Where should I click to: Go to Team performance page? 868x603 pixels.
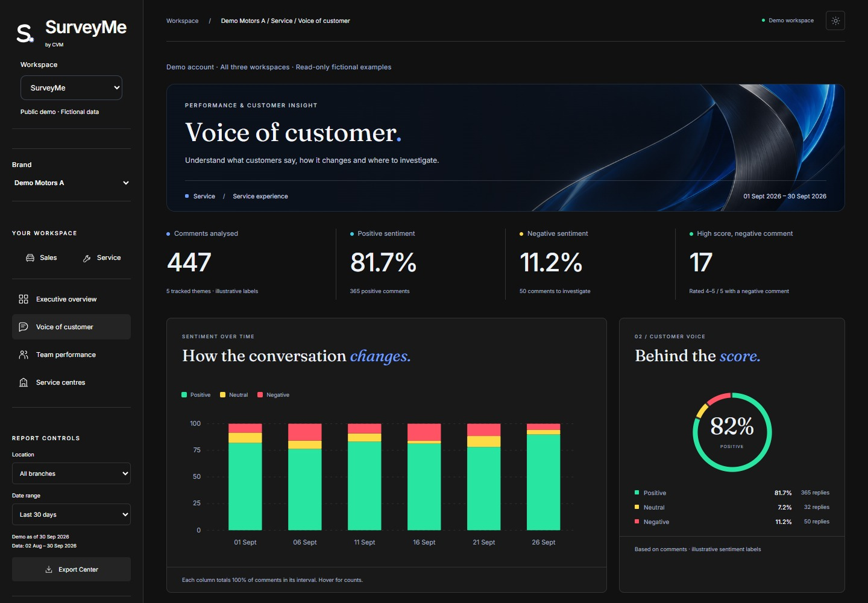[71, 355]
